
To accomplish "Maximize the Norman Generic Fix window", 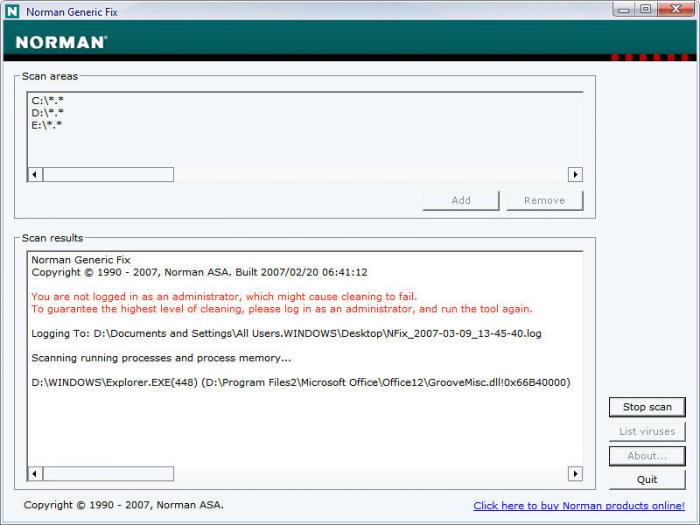I will click(x=646, y=10).
